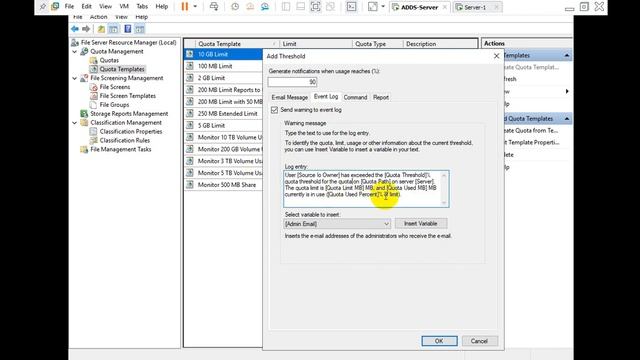Pause the virtual machine with the orange button

click(x=185, y=7)
